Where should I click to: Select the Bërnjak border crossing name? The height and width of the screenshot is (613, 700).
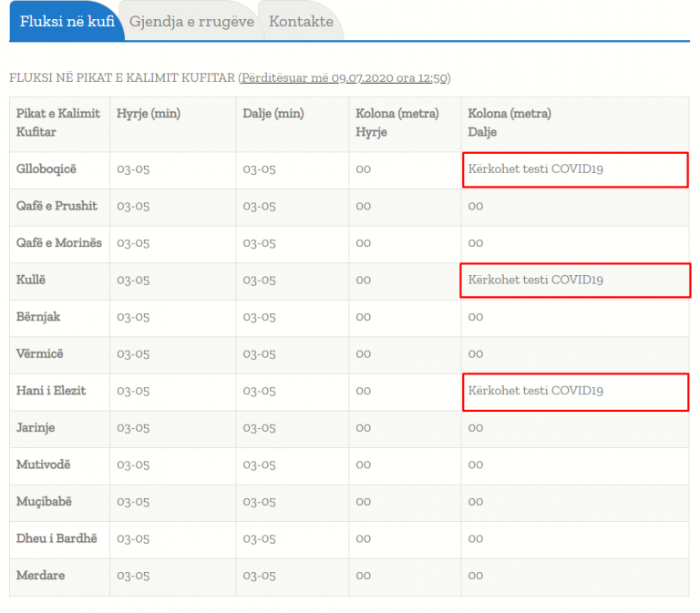pos(38,317)
